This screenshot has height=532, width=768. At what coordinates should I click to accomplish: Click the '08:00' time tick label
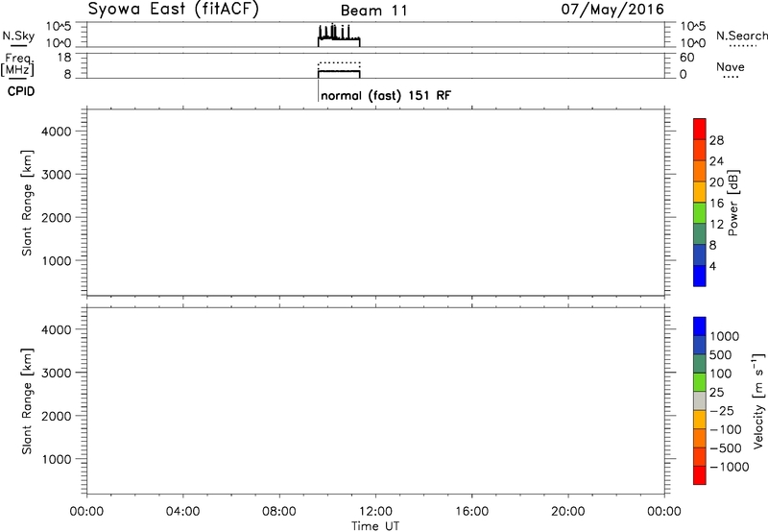tap(279, 512)
